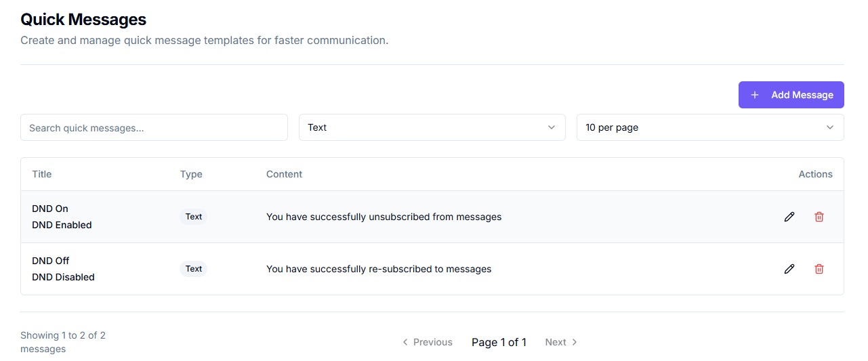The height and width of the screenshot is (361, 868).
Task: Focus the Search quick messages field
Action: click(x=154, y=127)
